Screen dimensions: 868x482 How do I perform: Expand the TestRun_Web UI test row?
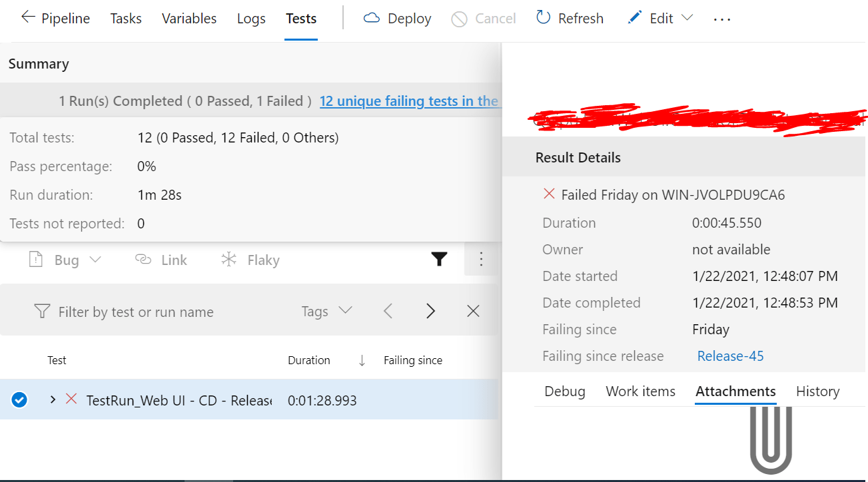[x=52, y=400]
